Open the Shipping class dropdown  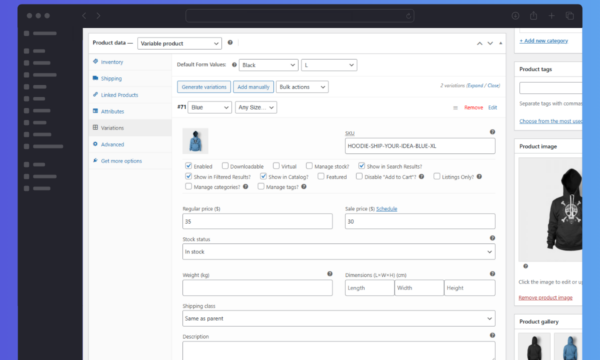(x=339, y=318)
